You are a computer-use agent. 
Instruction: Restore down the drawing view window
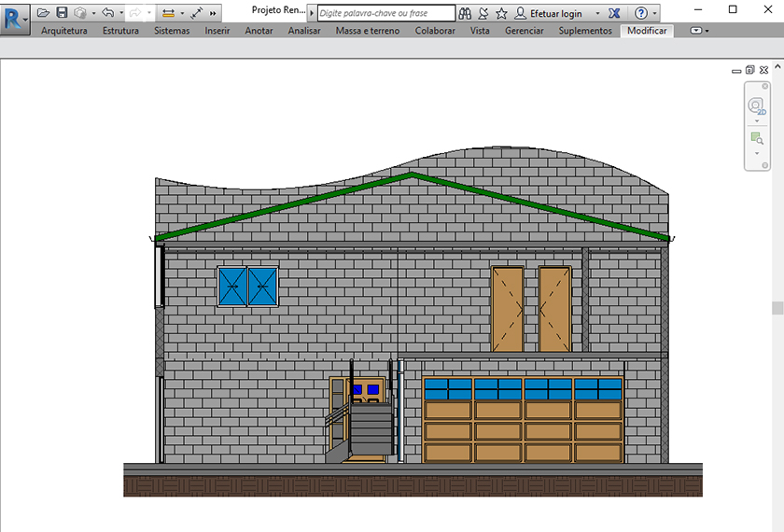[749, 70]
